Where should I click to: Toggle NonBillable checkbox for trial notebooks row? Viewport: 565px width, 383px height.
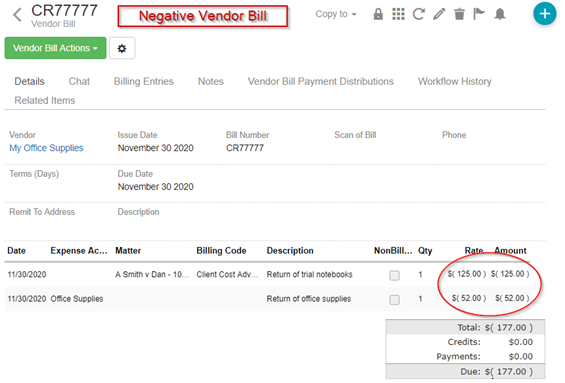(395, 275)
